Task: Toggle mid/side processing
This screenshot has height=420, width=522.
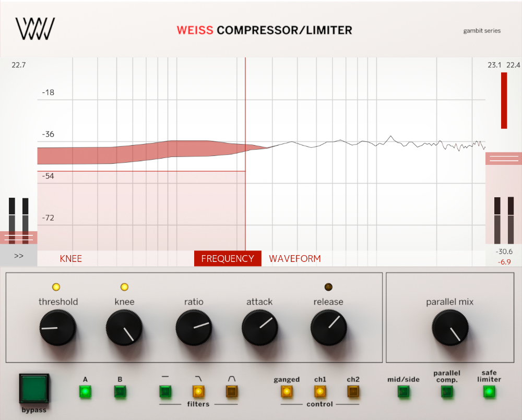Action: click(403, 390)
